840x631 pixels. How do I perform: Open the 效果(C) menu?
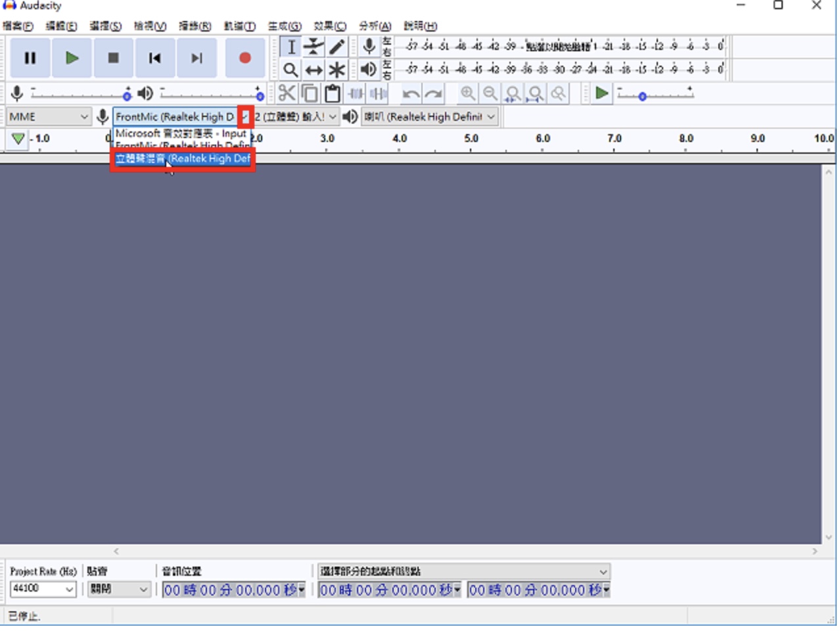(x=330, y=26)
